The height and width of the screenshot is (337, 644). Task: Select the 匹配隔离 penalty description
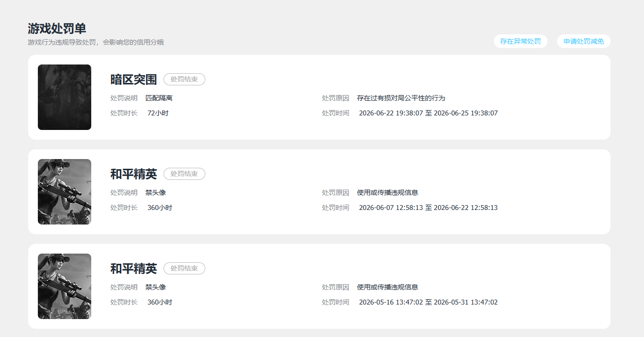click(159, 98)
